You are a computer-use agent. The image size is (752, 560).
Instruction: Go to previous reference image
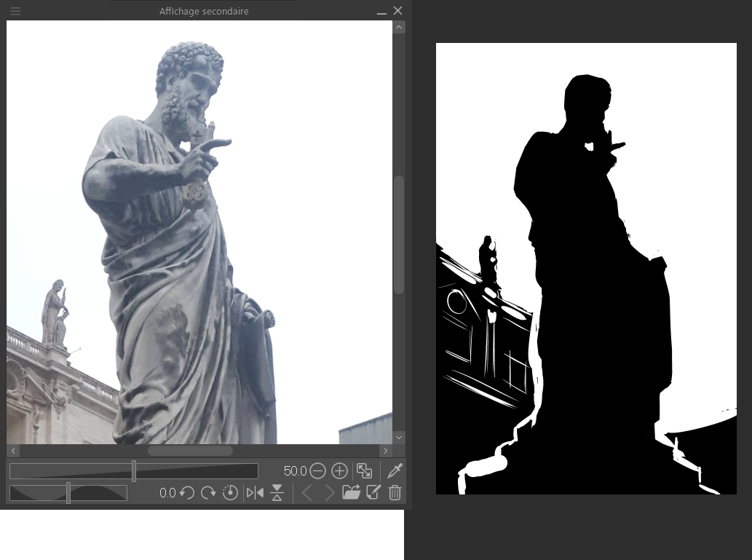click(307, 493)
